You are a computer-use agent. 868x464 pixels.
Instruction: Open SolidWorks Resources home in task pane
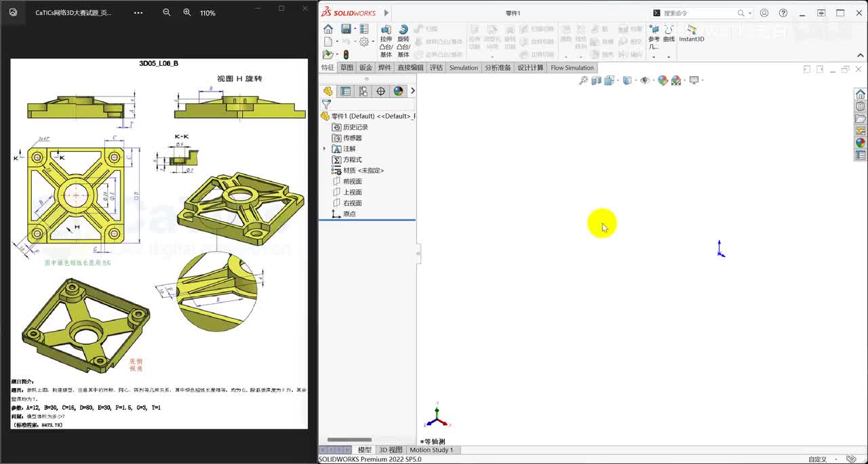point(861,94)
